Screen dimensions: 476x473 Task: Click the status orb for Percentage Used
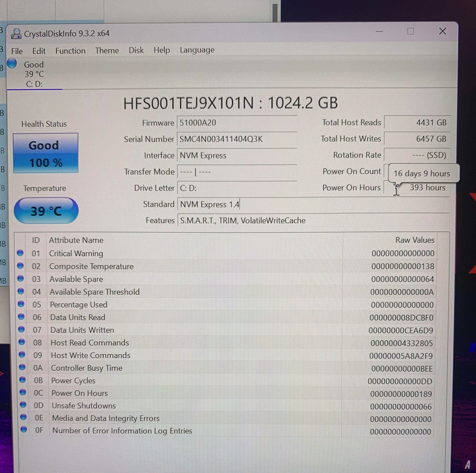(21, 304)
